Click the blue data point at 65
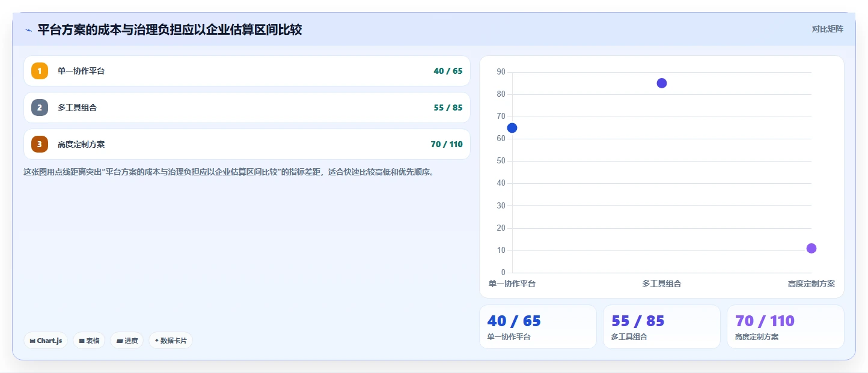 click(x=512, y=128)
